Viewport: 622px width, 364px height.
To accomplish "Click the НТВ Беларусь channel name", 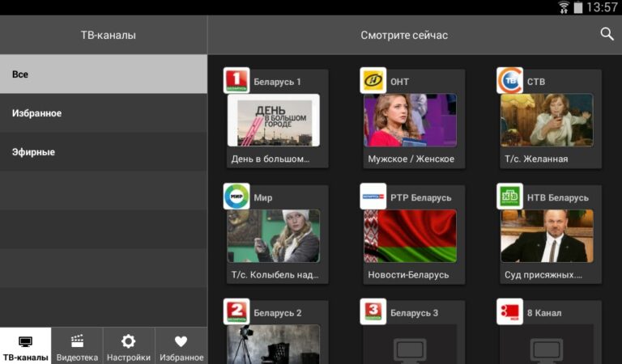I will coord(558,197).
